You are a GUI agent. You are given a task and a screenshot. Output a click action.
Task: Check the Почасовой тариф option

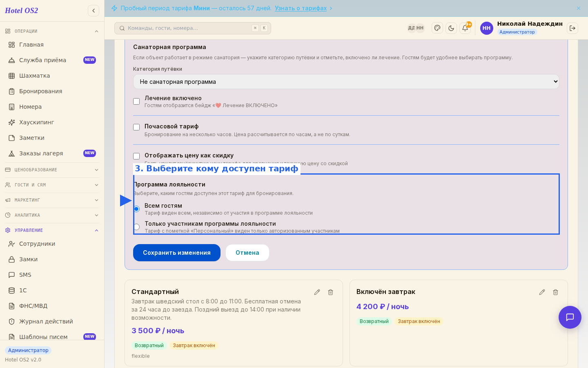[136, 127]
